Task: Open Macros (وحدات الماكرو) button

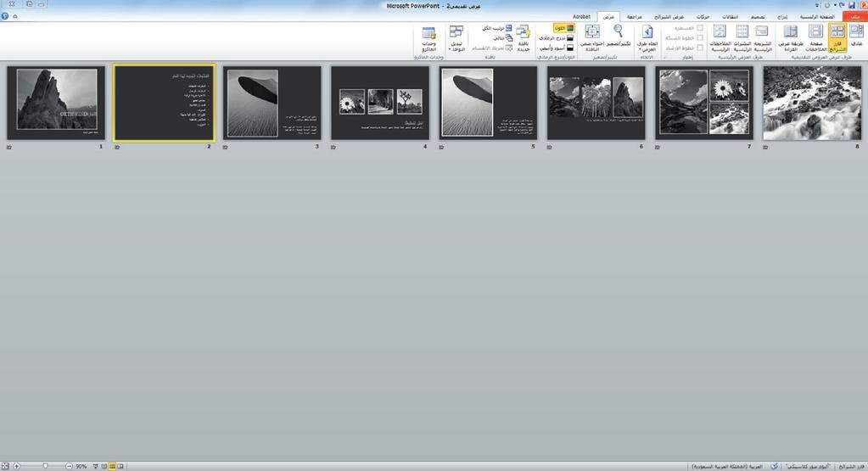Action: 429,38
